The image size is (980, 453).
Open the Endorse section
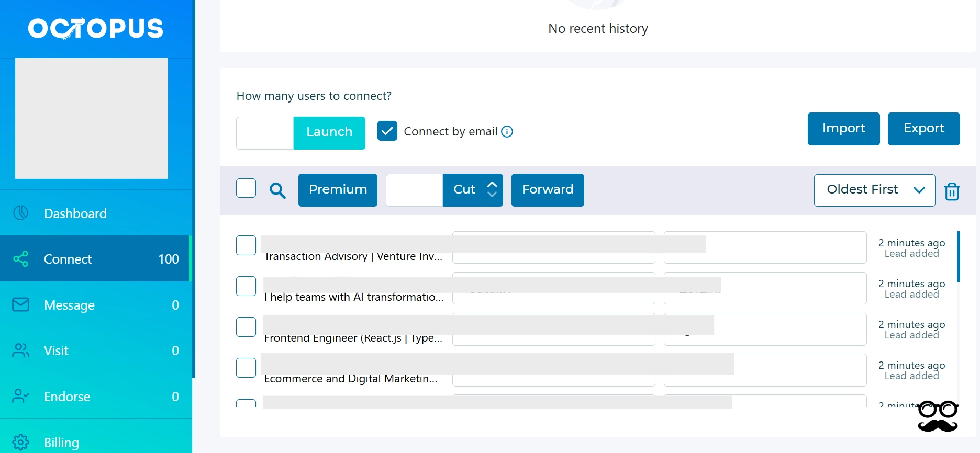pos(96,396)
